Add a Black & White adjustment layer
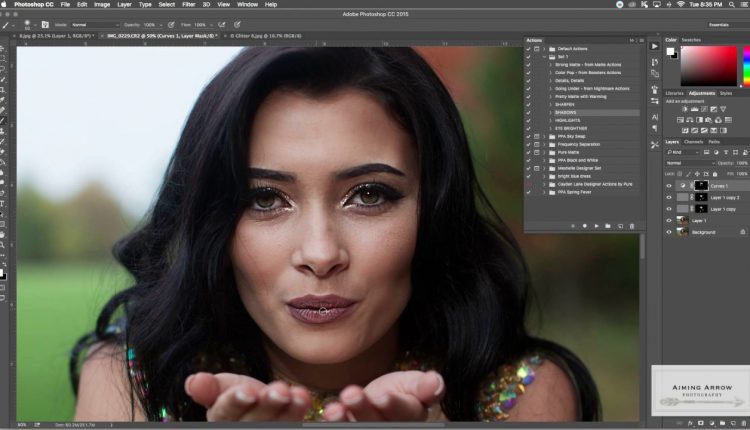The image size is (750, 430). 699,120
